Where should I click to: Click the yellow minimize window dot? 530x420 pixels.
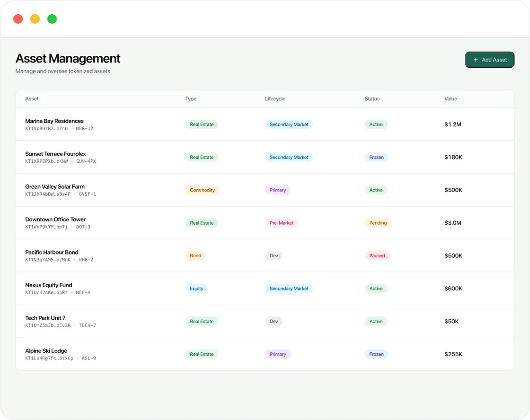coord(35,19)
